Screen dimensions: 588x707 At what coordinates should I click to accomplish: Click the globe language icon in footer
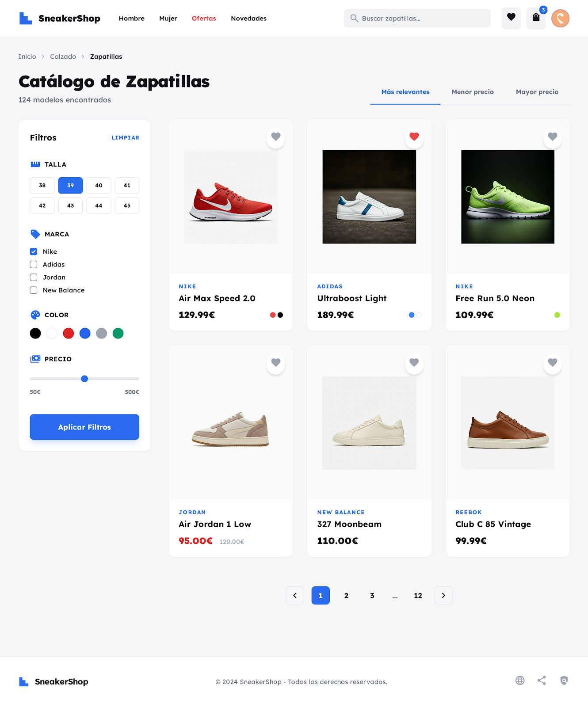tap(520, 680)
